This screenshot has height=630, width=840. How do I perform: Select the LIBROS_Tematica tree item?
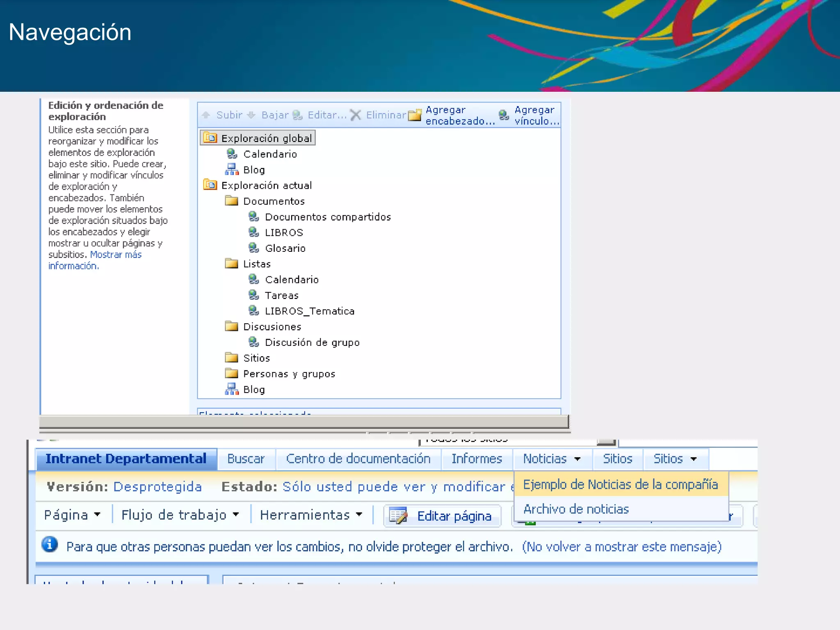[x=309, y=311]
